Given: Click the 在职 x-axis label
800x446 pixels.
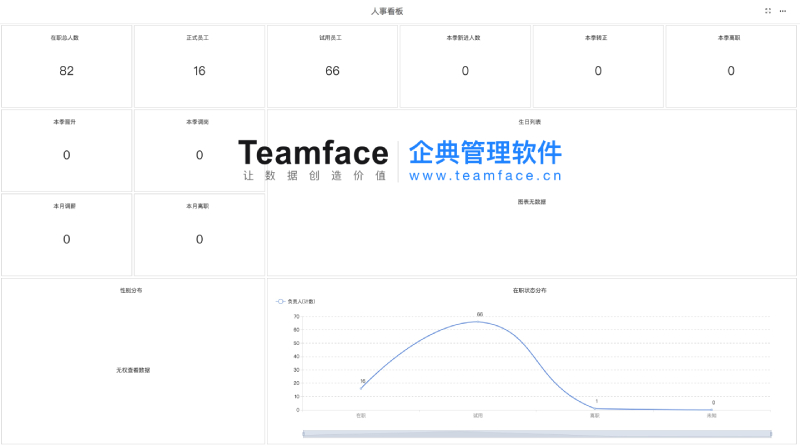Looking at the screenshot, I should pos(361,416).
